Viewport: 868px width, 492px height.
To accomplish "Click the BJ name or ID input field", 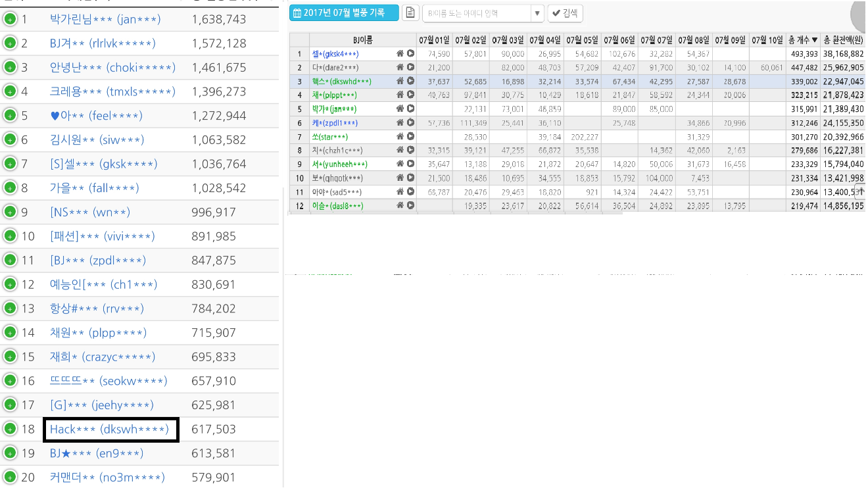I will pyautogui.click(x=476, y=12).
